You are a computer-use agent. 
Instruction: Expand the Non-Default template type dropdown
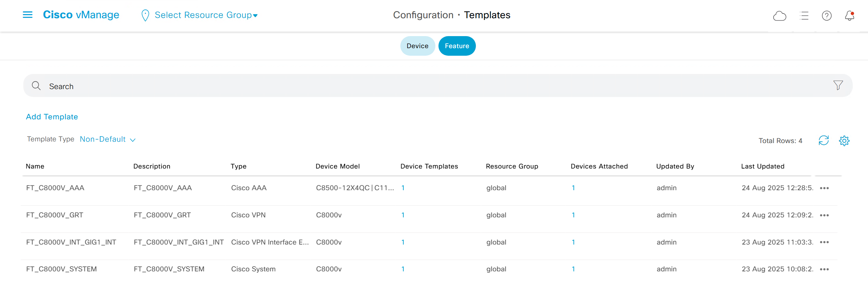(107, 139)
